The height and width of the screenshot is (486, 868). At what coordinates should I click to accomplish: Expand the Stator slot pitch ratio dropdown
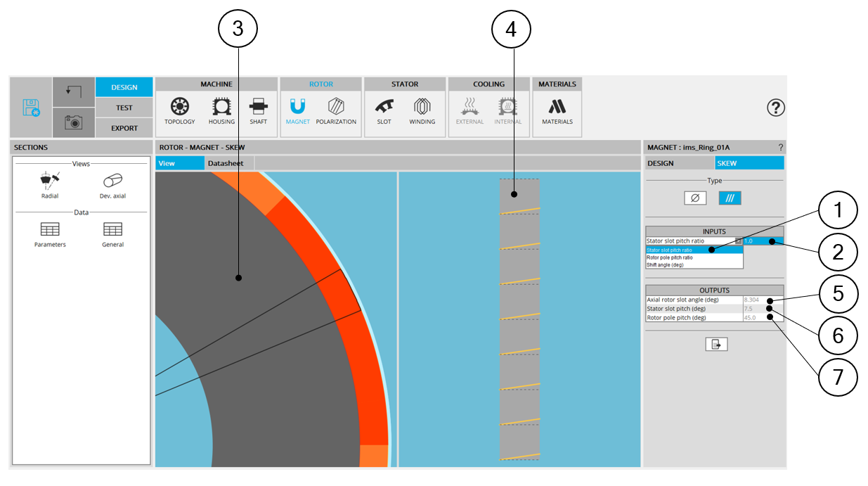tap(739, 241)
